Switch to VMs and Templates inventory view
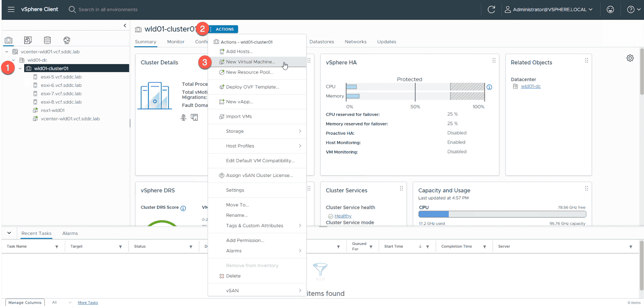The width and height of the screenshot is (644, 306). 28,40
